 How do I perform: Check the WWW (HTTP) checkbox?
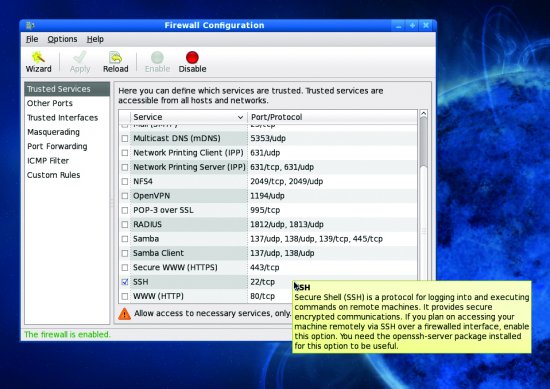point(125,296)
